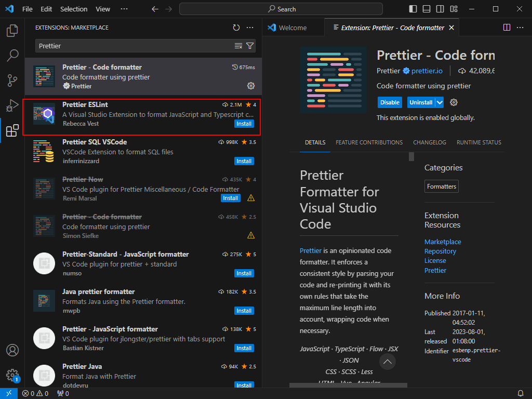Toggle the Secondary Side Bar visibility
The width and height of the screenshot is (532, 399).
[x=440, y=9]
